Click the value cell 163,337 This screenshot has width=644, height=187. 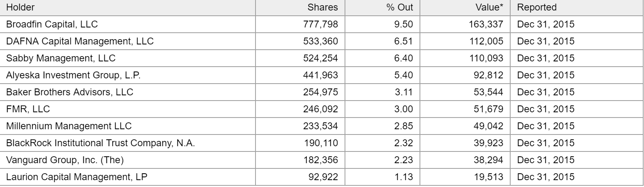486,24
